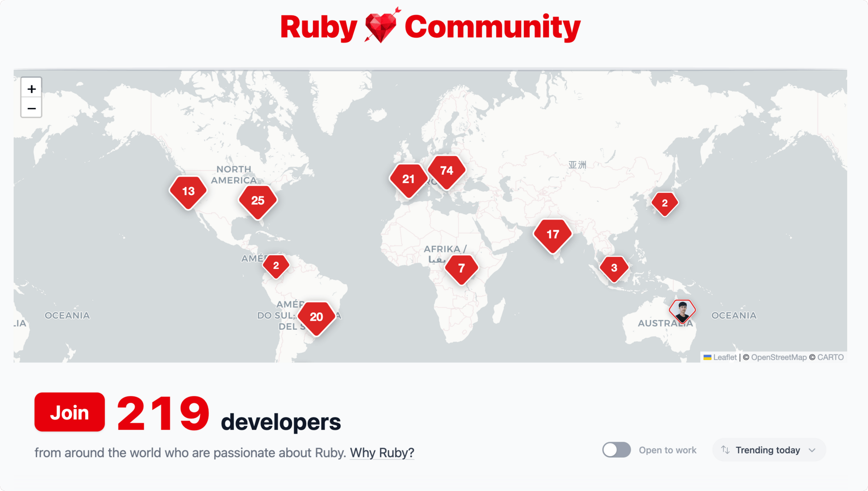
Task: Click the map zoom in plus button
Action: click(31, 89)
